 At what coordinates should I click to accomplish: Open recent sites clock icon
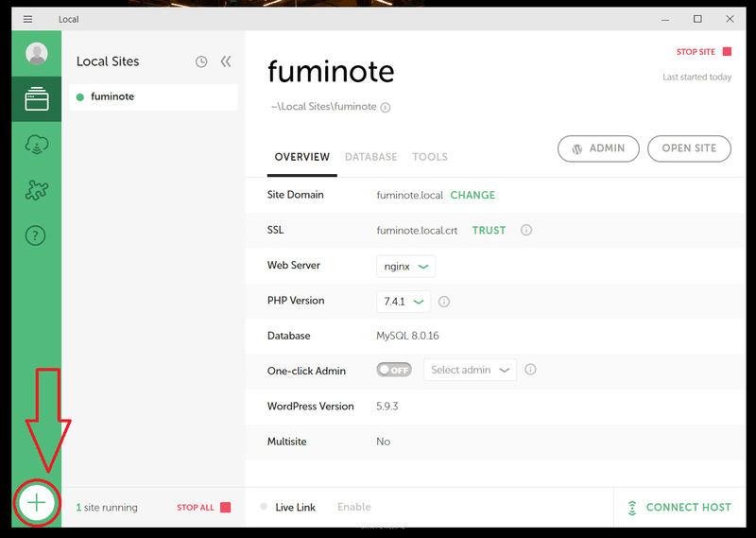tap(201, 61)
